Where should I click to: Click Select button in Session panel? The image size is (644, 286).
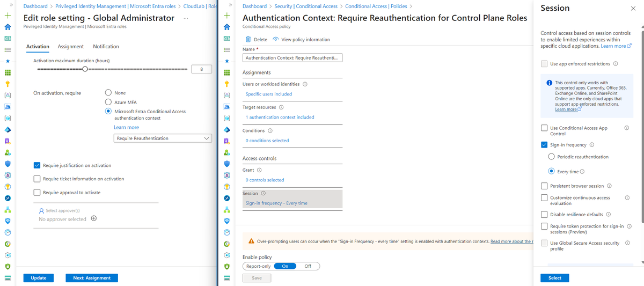[555, 278]
